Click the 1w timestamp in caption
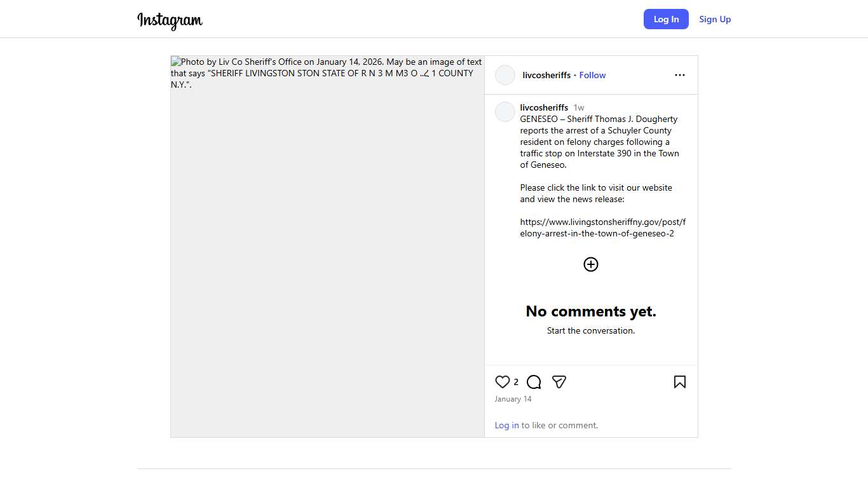This screenshot has width=868, height=488. (x=578, y=107)
